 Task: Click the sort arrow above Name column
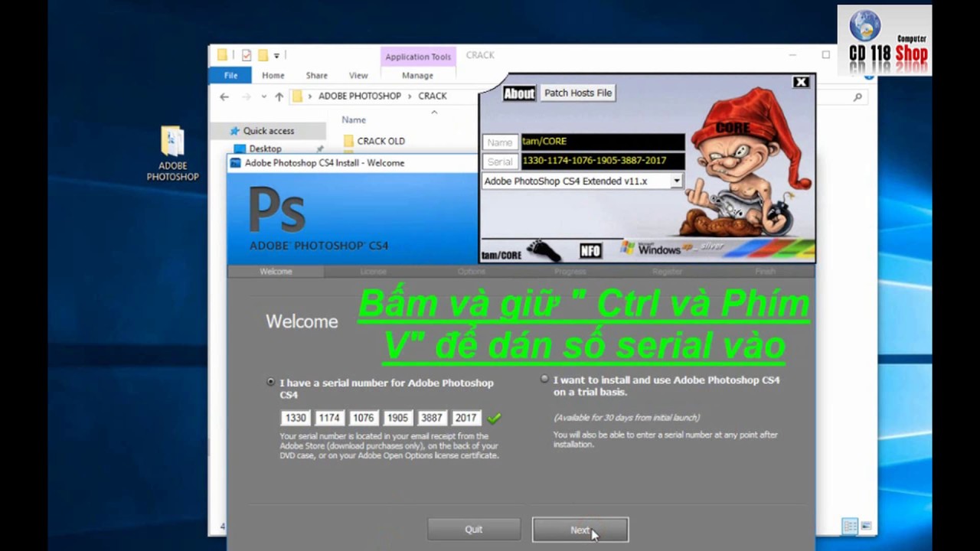(x=434, y=112)
